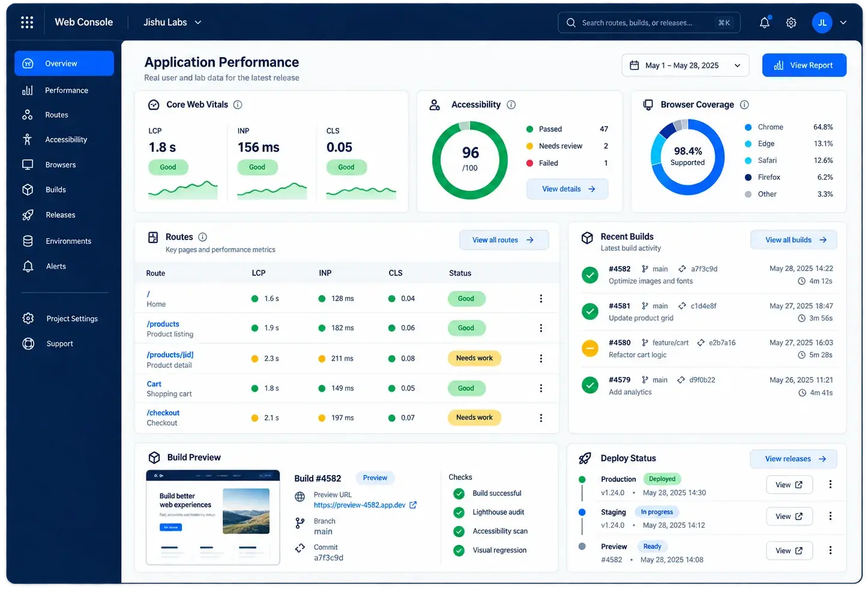The height and width of the screenshot is (592, 868).
Task: Click the external link icon beside preview URL
Action: (413, 505)
